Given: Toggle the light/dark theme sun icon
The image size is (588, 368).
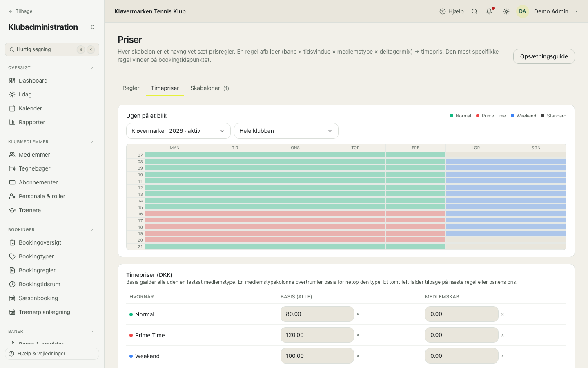Looking at the screenshot, I should pos(506,11).
